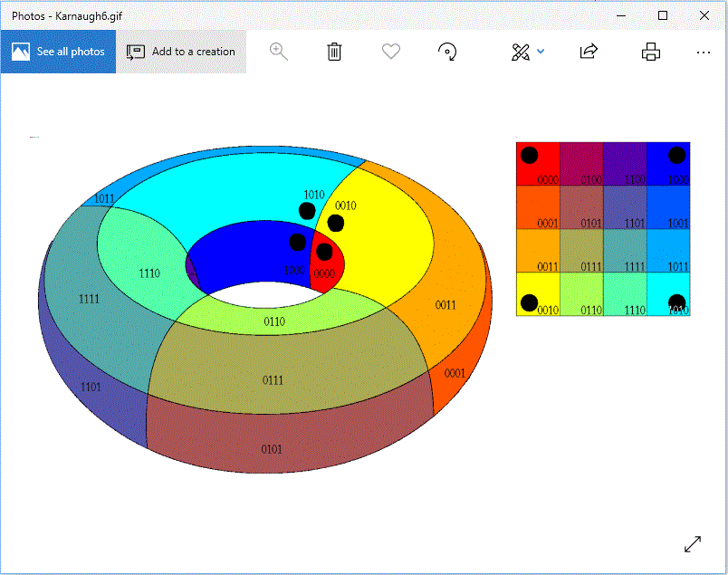Print the image with the printer icon

pos(651,52)
